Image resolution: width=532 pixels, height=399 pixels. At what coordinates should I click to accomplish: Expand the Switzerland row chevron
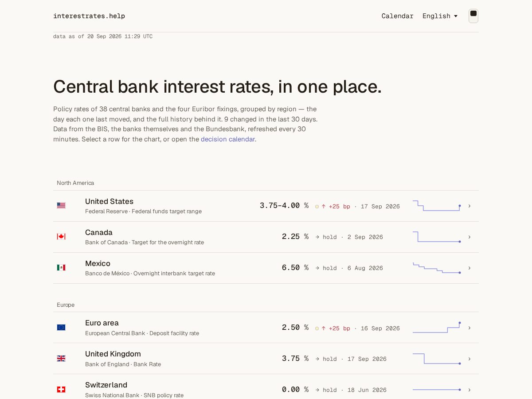(469, 390)
